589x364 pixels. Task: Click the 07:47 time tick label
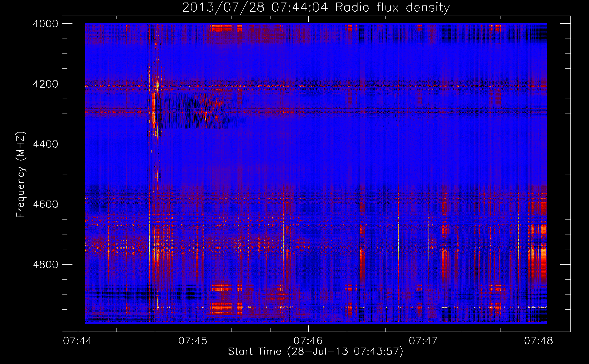(x=423, y=341)
